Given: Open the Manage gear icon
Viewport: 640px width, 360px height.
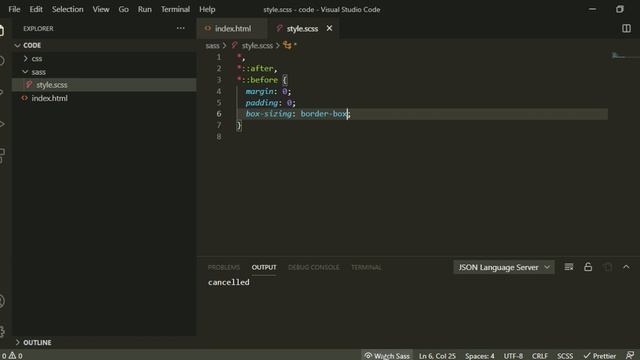Looking at the screenshot, I should click(2, 331).
